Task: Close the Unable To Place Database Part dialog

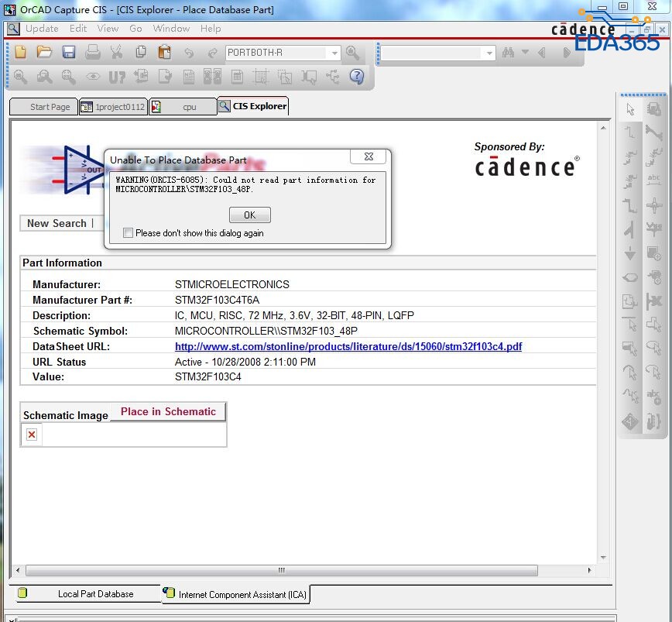Action: pos(369,156)
